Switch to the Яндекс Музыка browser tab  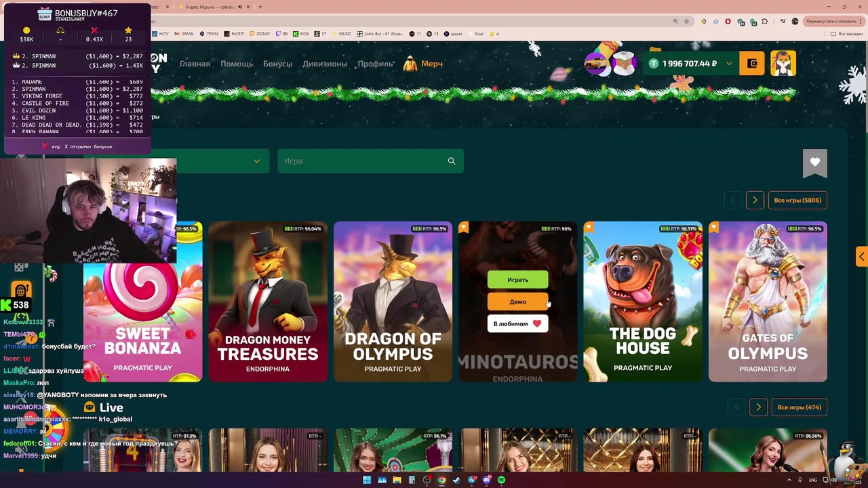tap(209, 7)
